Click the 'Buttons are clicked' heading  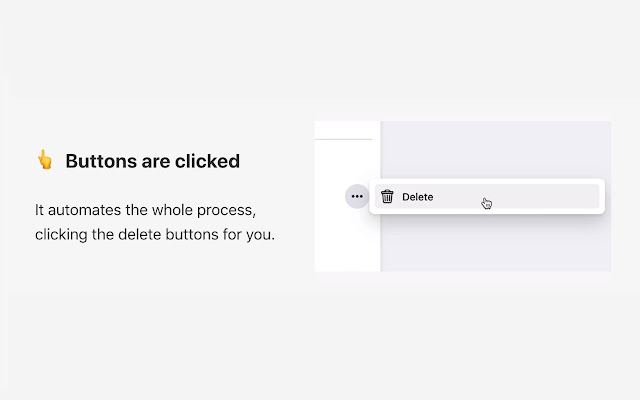(152, 161)
